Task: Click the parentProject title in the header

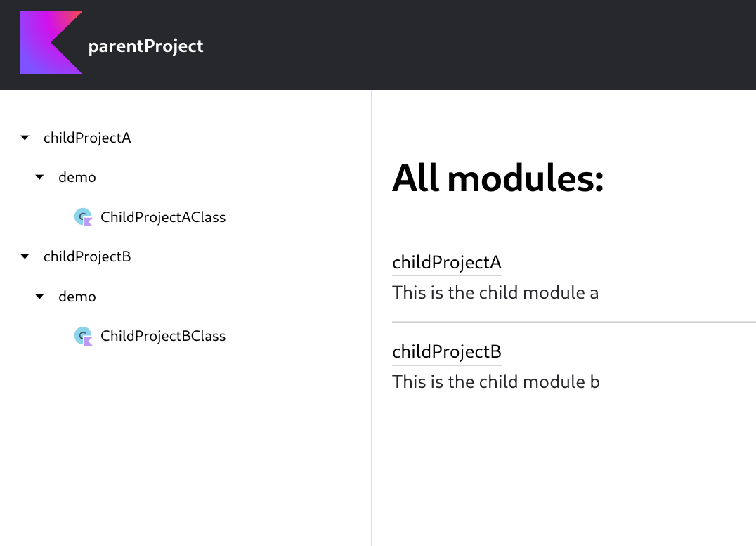Action: point(145,46)
